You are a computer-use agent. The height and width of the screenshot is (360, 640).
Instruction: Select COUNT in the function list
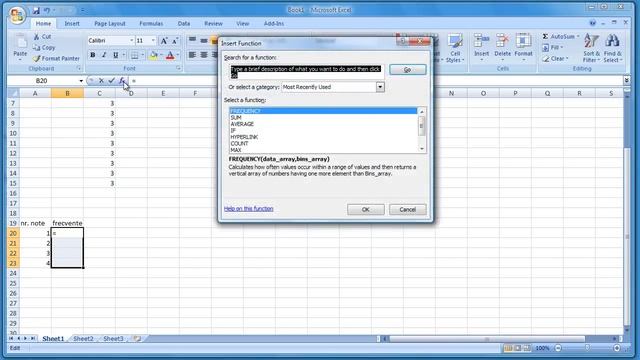pyautogui.click(x=323, y=144)
